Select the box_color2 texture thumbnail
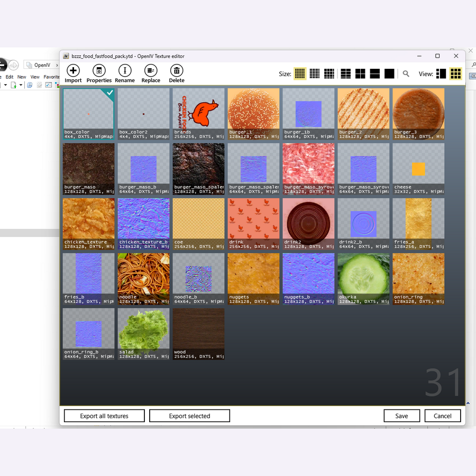Viewport: 476px width, 476px height. [143, 114]
